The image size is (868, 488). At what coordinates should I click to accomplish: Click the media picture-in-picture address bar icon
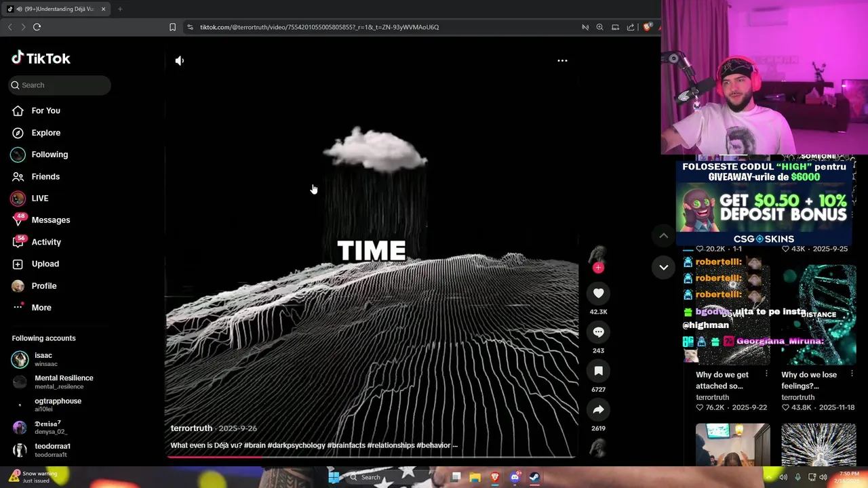tap(615, 27)
